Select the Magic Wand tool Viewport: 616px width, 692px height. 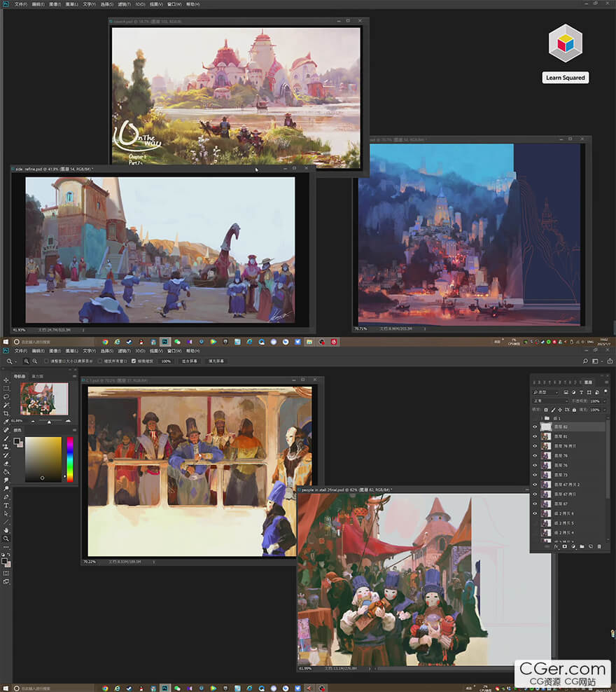click(6, 405)
